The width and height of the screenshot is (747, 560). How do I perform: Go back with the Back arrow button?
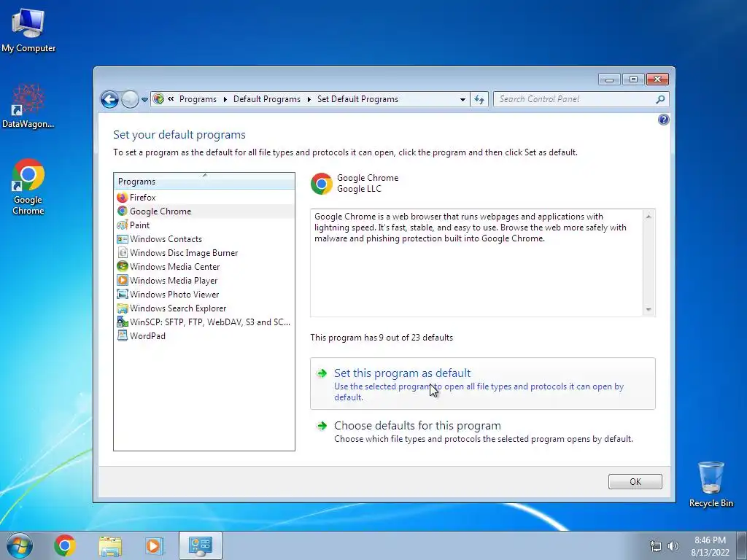click(109, 99)
